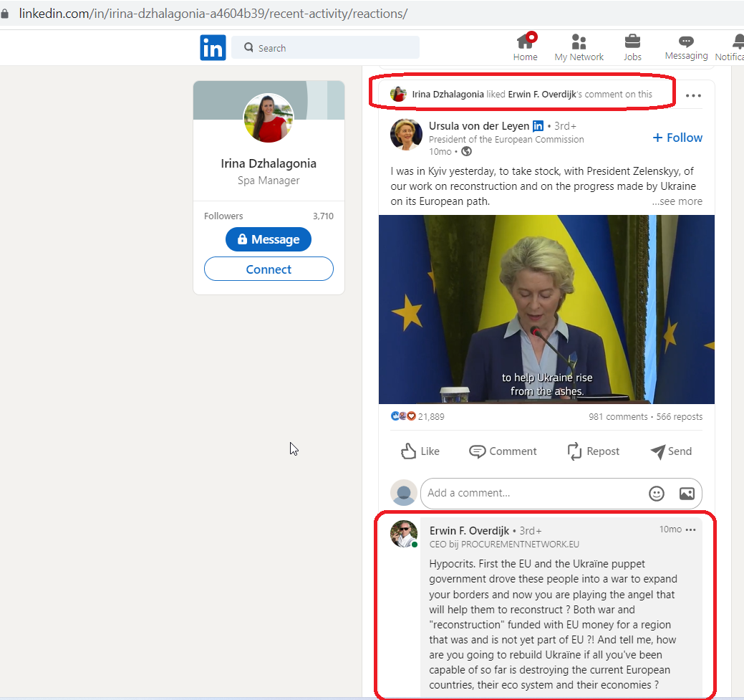
Task: Play the Ursula von der Leyen video
Action: point(546,310)
